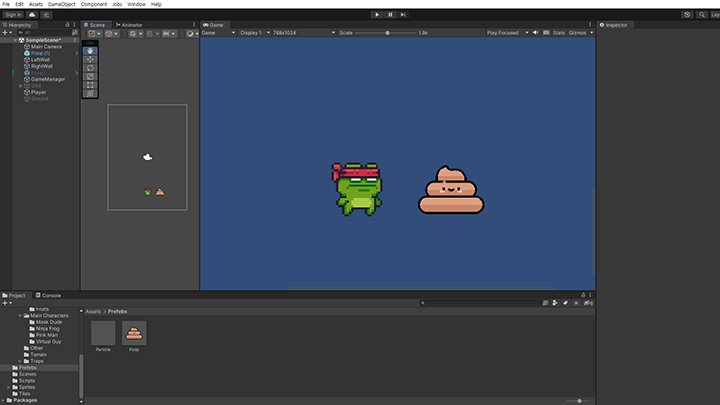Toggle grid snapping icon in Scene toolbar

click(x=135, y=34)
